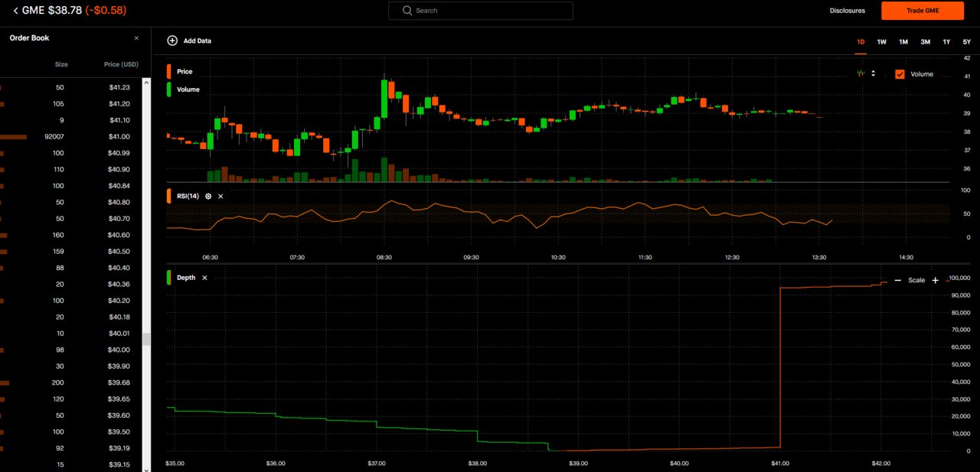Select order book row priced $40.20
This screenshot has width=980, height=472.
[71, 301]
